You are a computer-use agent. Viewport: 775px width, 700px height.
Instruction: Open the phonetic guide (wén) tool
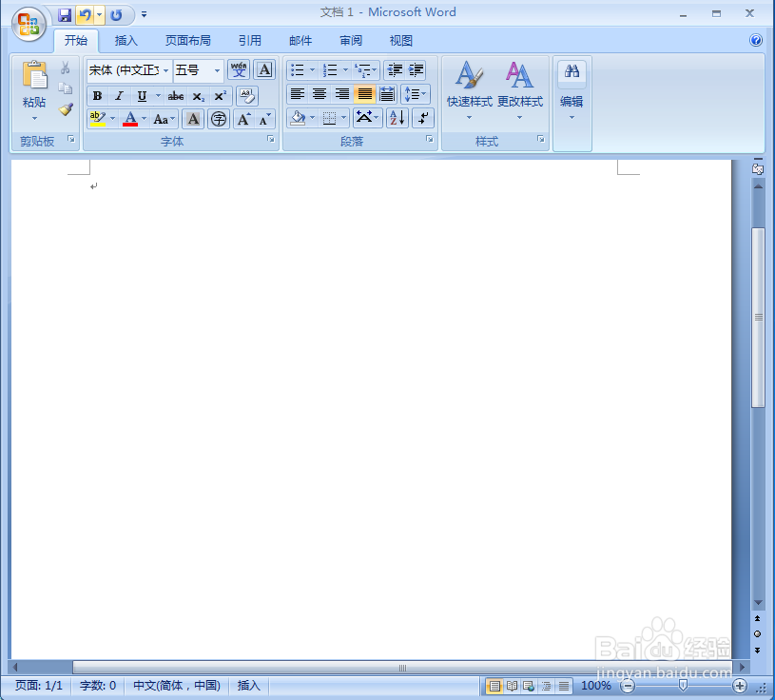(x=239, y=69)
